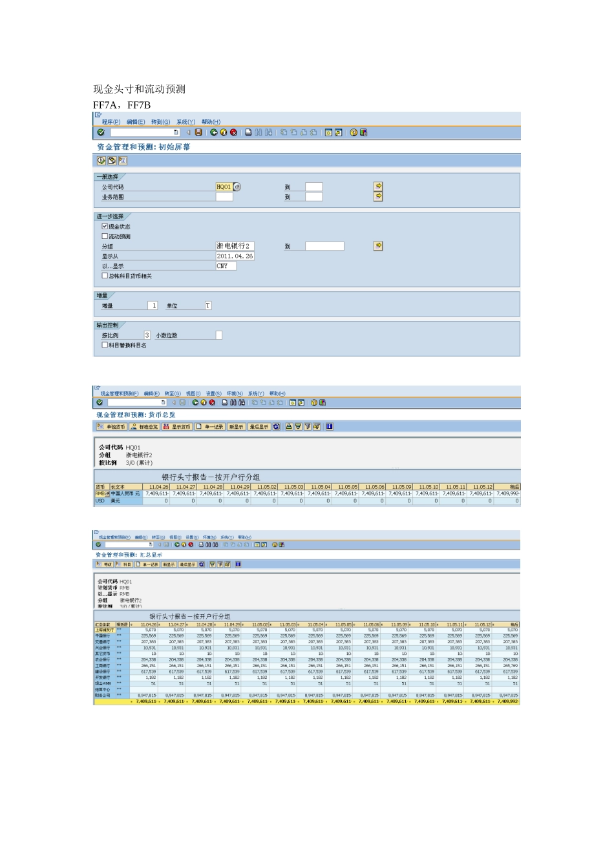
Task: Click the green Enter checkmark in first window
Action: 101,132
